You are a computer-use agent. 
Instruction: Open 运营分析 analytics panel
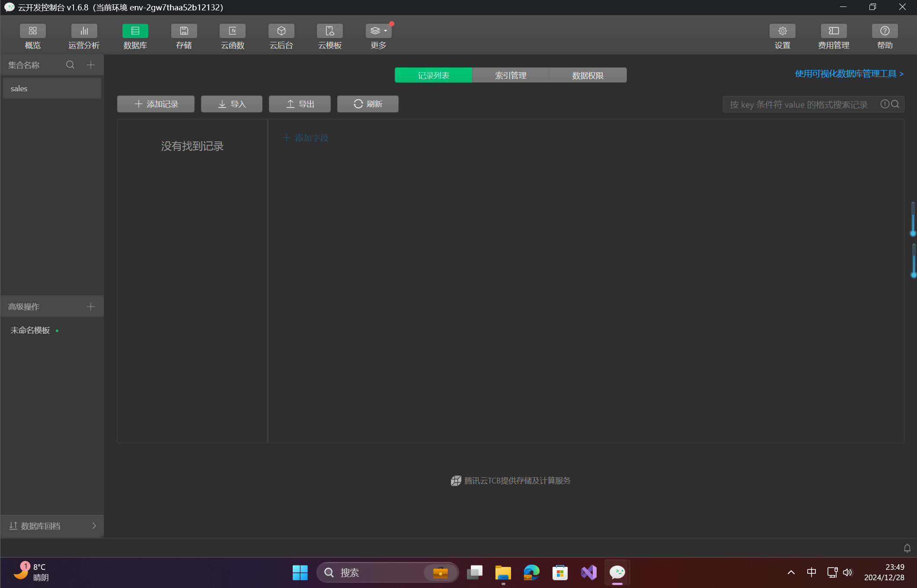point(84,31)
